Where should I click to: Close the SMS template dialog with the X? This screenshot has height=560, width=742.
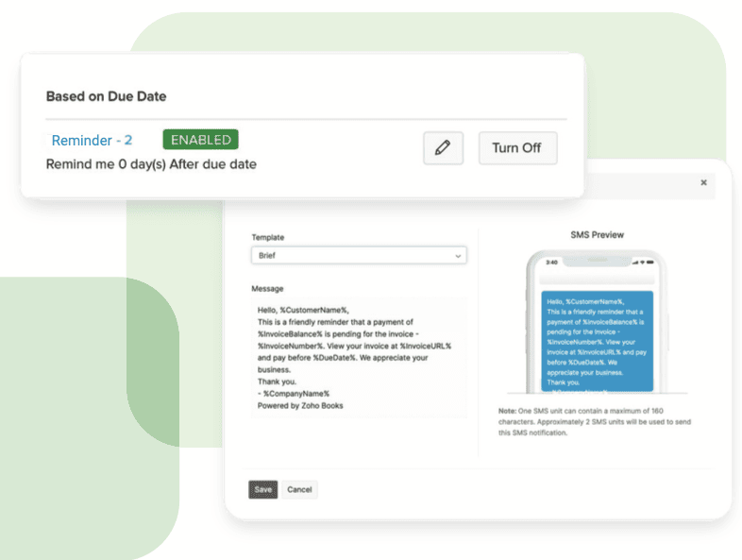click(x=703, y=182)
